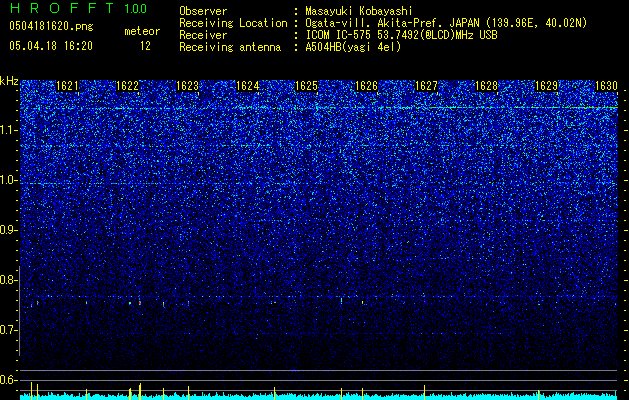This screenshot has width=629, height=400.
Task: Click the 0.7 kHz frequency label
Action: click(x=8, y=330)
